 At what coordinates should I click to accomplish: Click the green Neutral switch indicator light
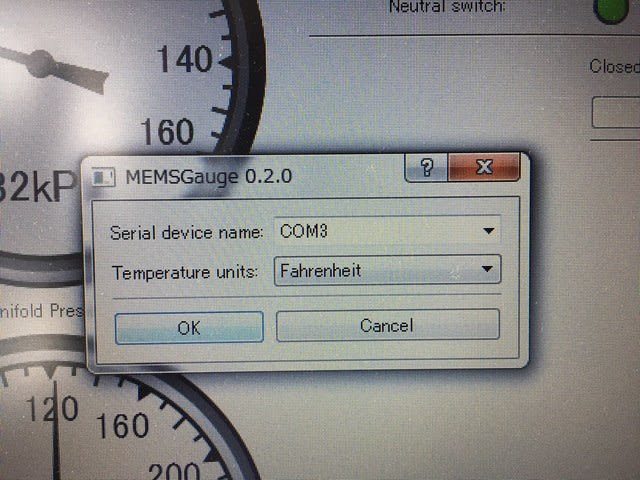611,10
